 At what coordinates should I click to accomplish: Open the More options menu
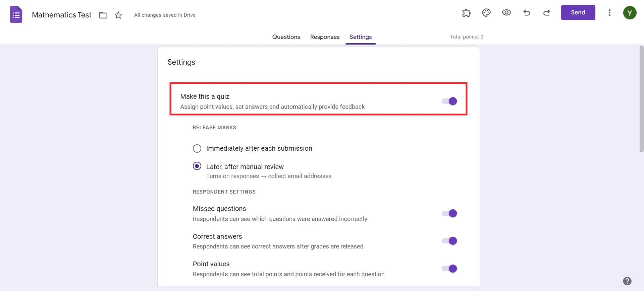coord(610,13)
